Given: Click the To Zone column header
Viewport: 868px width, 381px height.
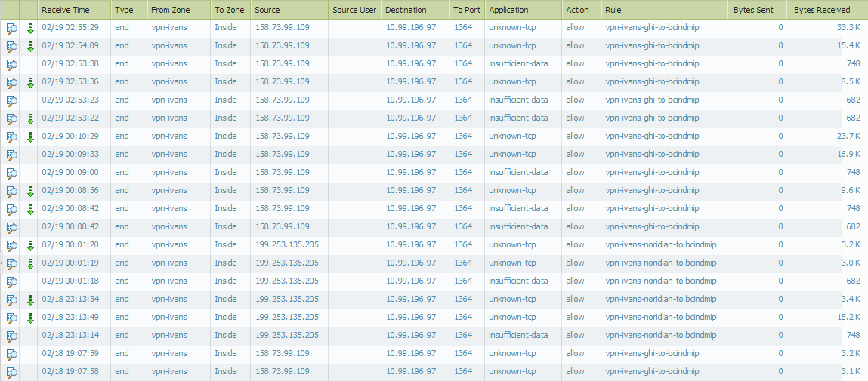Looking at the screenshot, I should pos(230,10).
